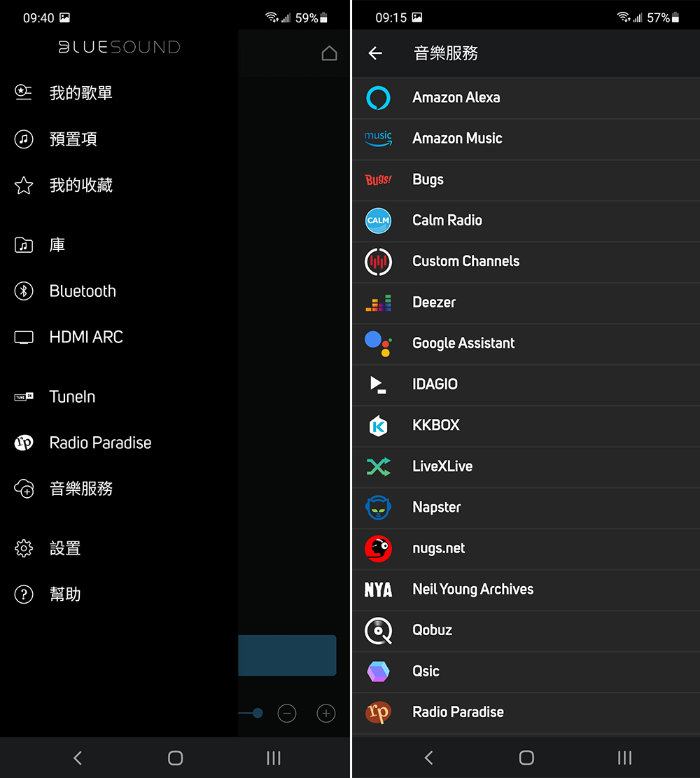
Task: Lower volume with the minus button
Action: [287, 714]
